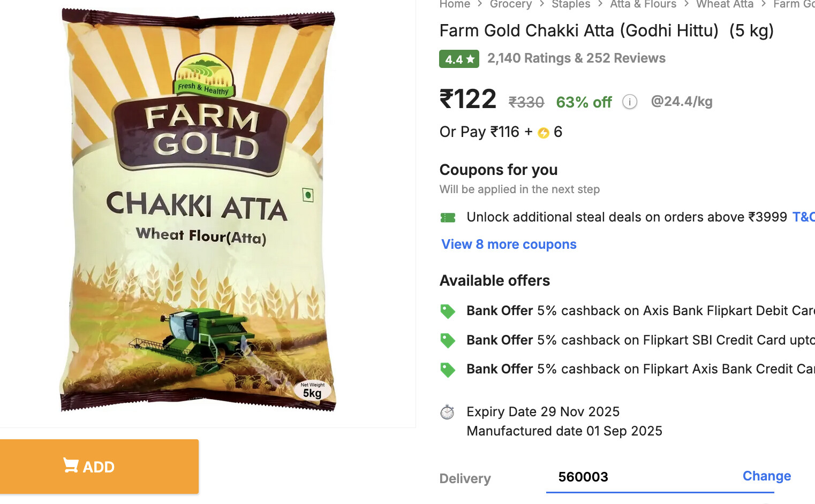Viewport: 815px width, 504px height.
Task: Click the SuperCoin icon next to 6
Action: (x=544, y=133)
